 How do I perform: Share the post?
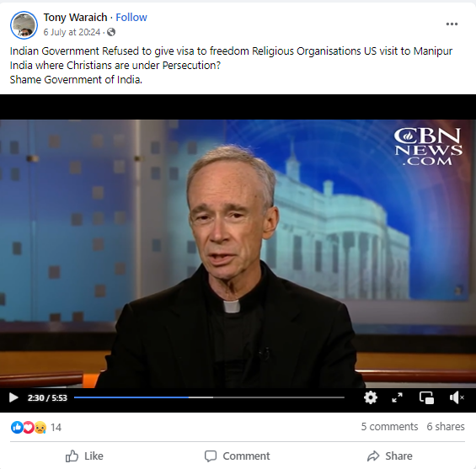[390, 456]
